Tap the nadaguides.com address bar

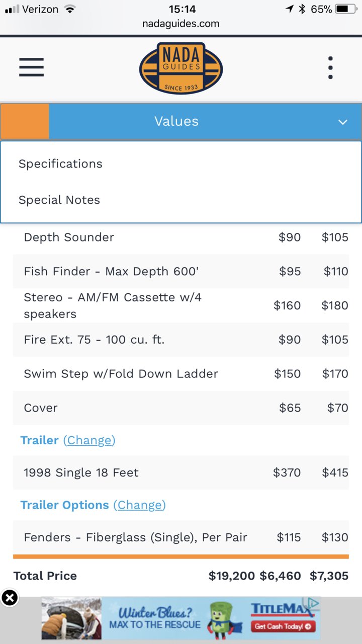[x=181, y=23]
